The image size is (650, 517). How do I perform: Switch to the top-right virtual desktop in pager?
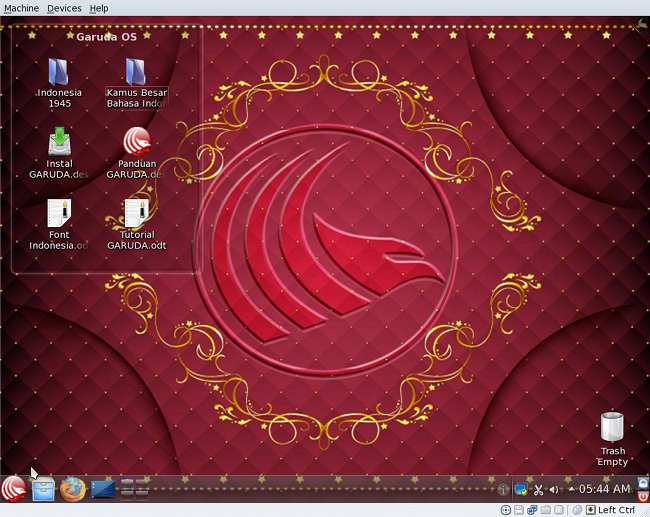tap(142, 483)
